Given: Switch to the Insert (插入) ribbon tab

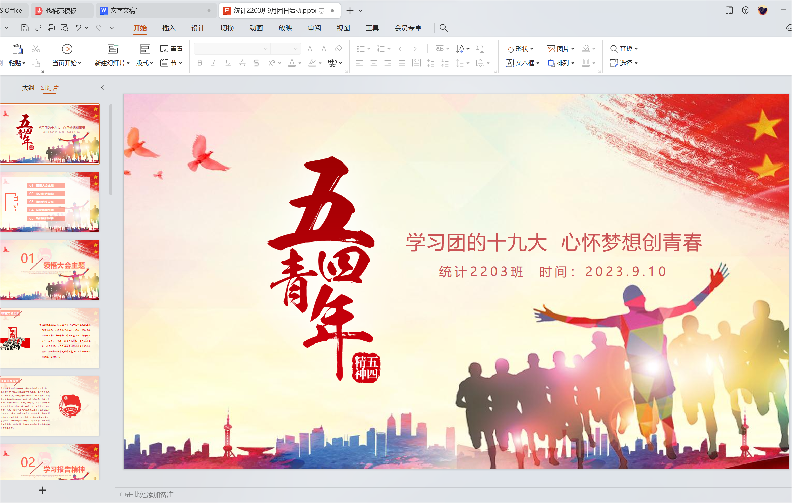Looking at the screenshot, I should coord(168,28).
